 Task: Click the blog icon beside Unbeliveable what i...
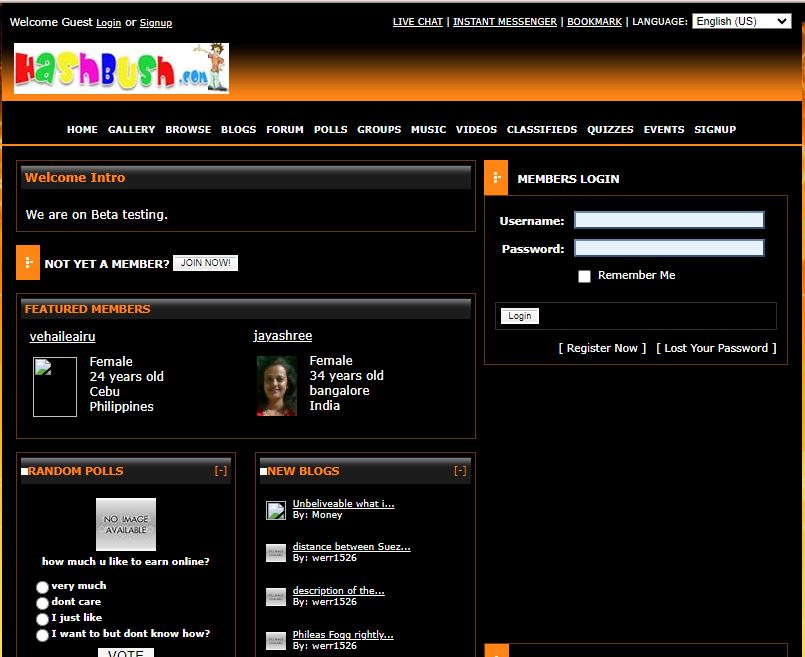click(276, 510)
